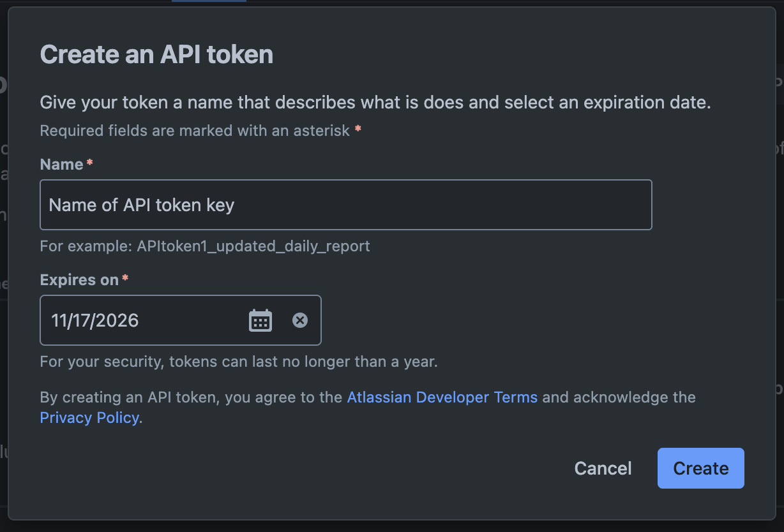
Task: Click the red asterisk beside Expires on
Action: 125,279
